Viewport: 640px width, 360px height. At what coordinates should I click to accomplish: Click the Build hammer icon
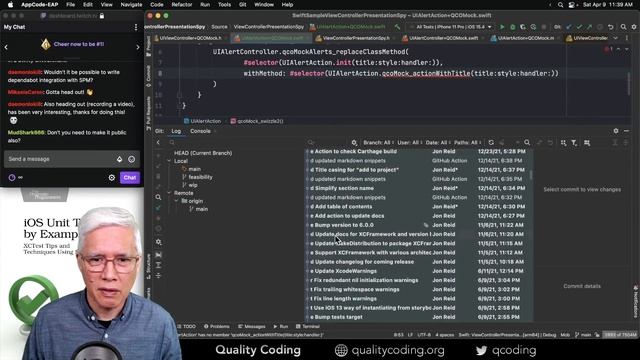click(397, 27)
